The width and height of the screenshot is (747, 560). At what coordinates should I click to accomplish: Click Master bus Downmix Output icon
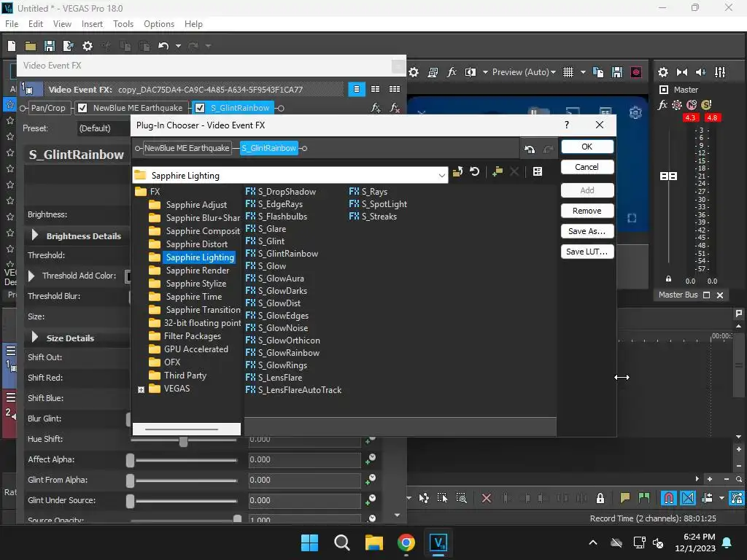click(682, 72)
